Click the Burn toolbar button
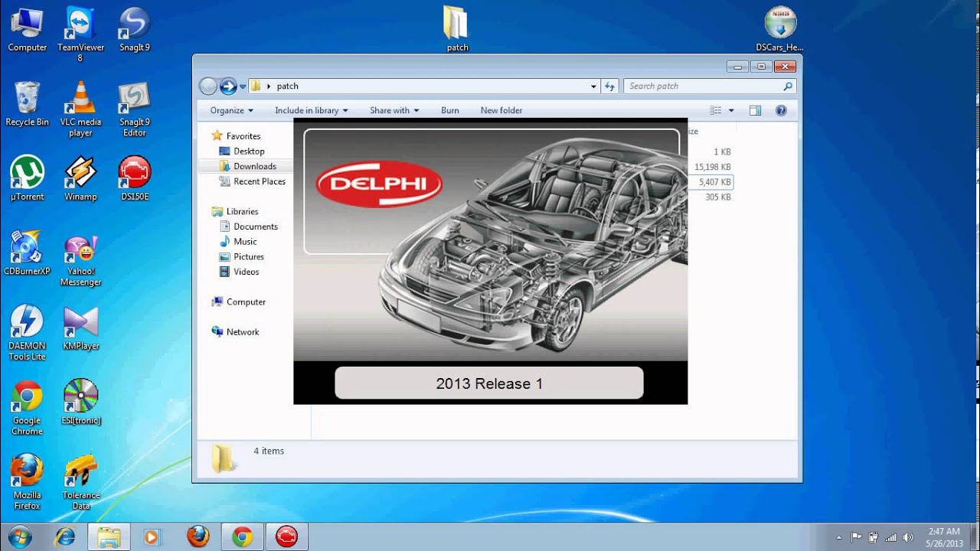Viewport: 980px width, 551px height. (x=450, y=110)
